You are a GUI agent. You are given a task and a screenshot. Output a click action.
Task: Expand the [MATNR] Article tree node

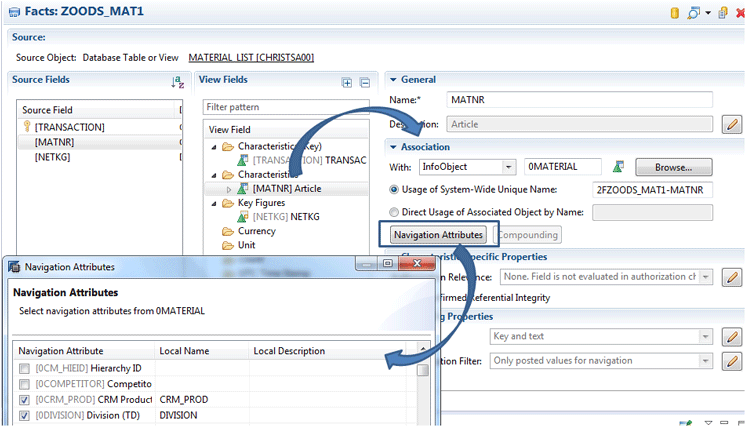point(228,189)
